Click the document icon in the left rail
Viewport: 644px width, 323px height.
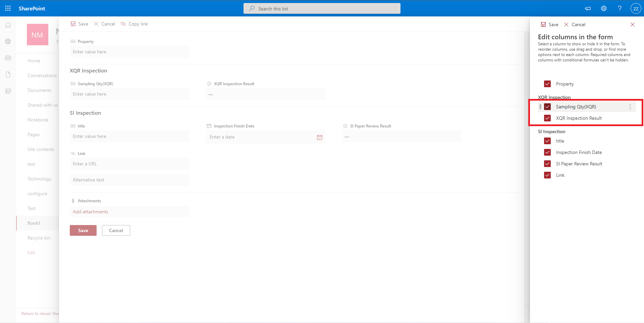[8, 74]
